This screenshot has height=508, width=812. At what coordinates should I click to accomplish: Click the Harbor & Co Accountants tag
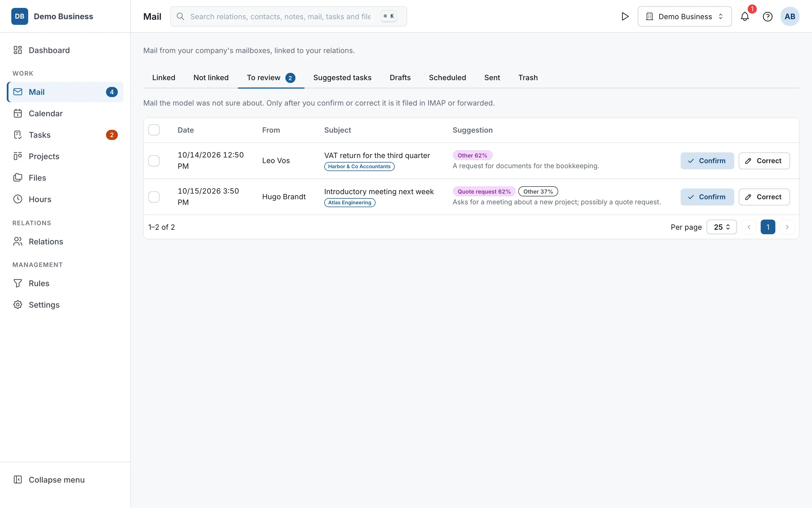point(359,166)
